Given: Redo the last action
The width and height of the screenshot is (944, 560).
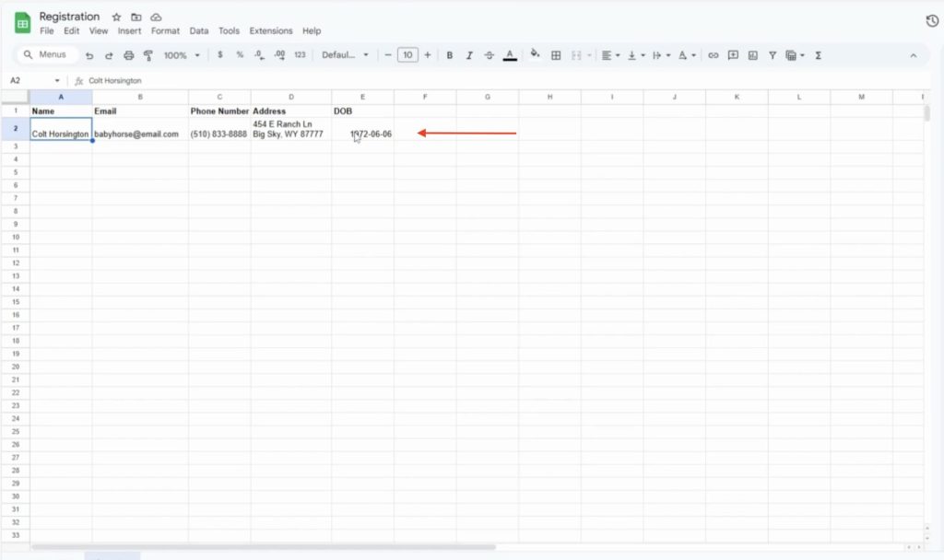Looking at the screenshot, I should tap(109, 55).
